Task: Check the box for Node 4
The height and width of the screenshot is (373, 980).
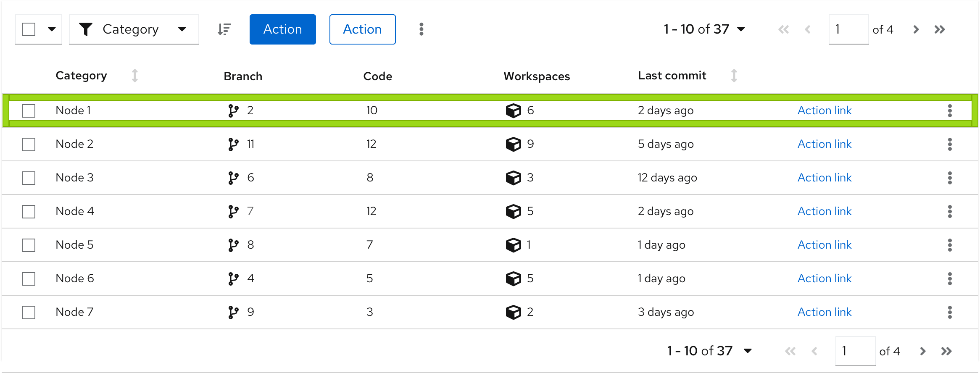Action: point(29,211)
